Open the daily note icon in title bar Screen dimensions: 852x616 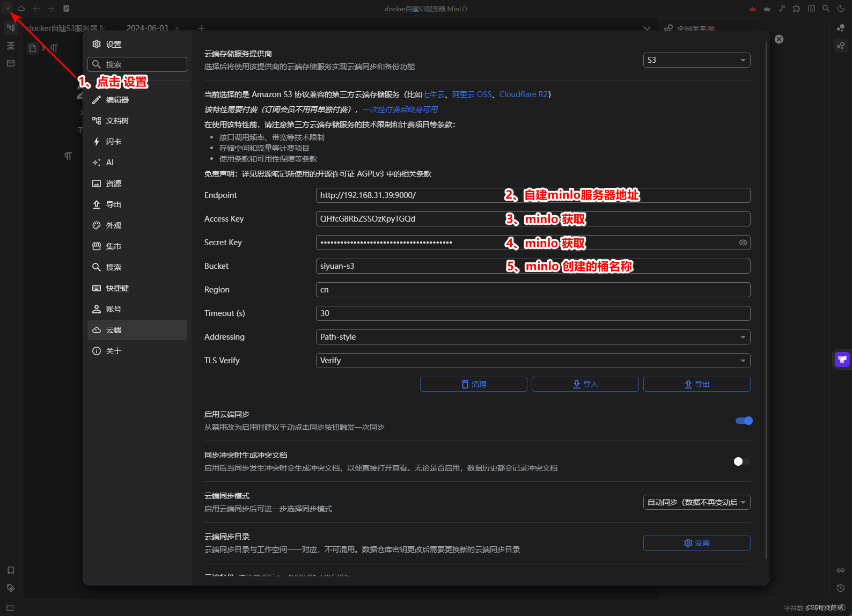[x=66, y=9]
